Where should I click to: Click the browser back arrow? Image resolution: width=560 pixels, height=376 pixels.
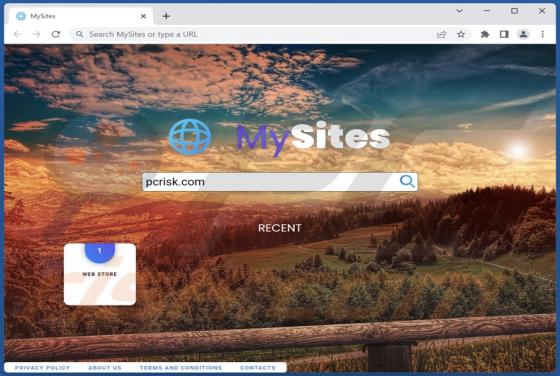pos(17,34)
